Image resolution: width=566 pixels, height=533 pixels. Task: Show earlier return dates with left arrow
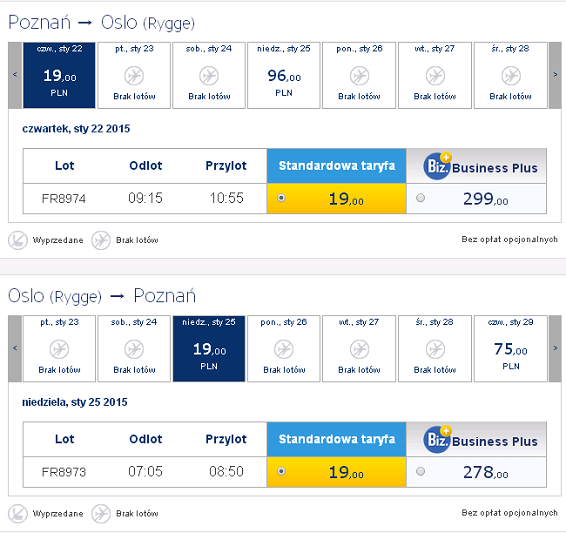(x=15, y=348)
